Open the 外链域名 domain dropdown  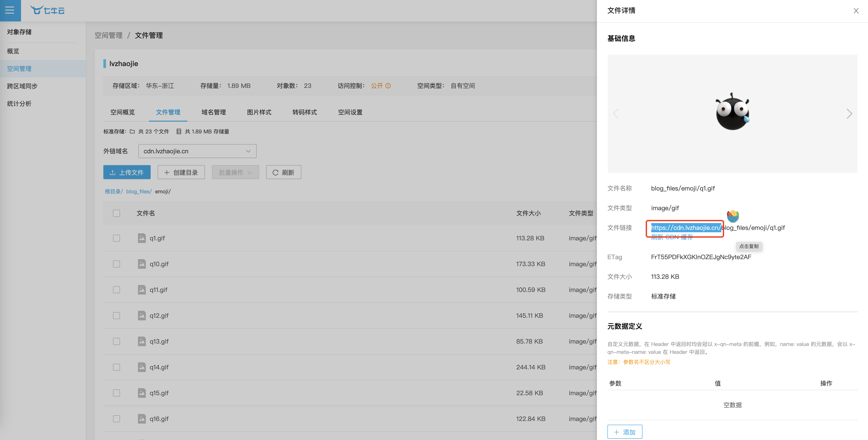coord(248,151)
